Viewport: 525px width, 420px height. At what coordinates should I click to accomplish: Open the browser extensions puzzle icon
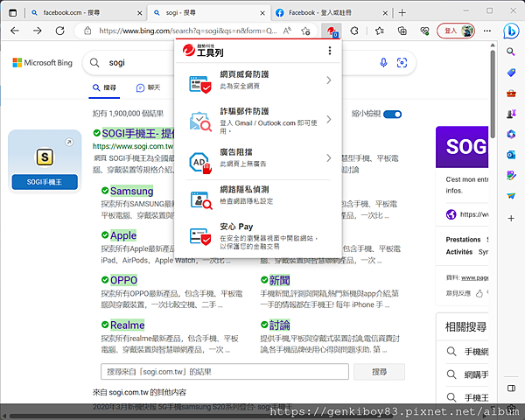(354, 31)
